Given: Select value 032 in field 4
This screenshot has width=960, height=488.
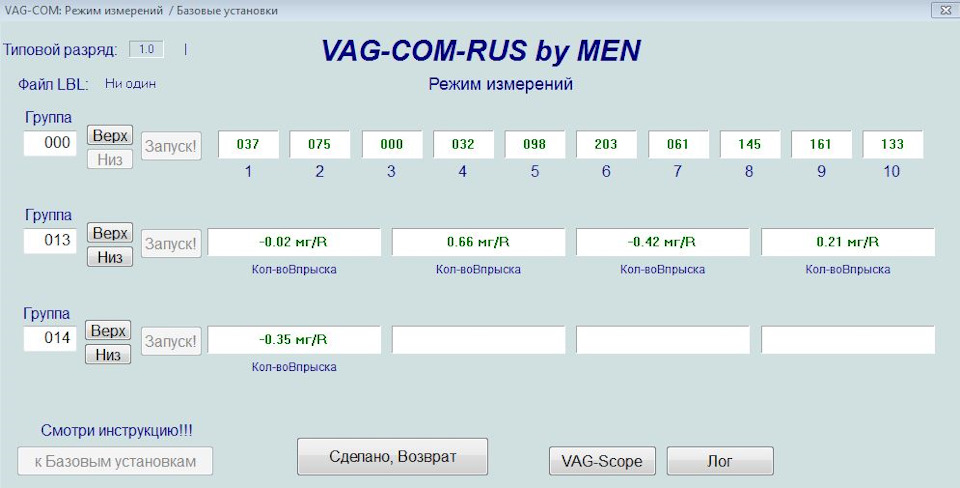Looking at the screenshot, I should point(463,145).
